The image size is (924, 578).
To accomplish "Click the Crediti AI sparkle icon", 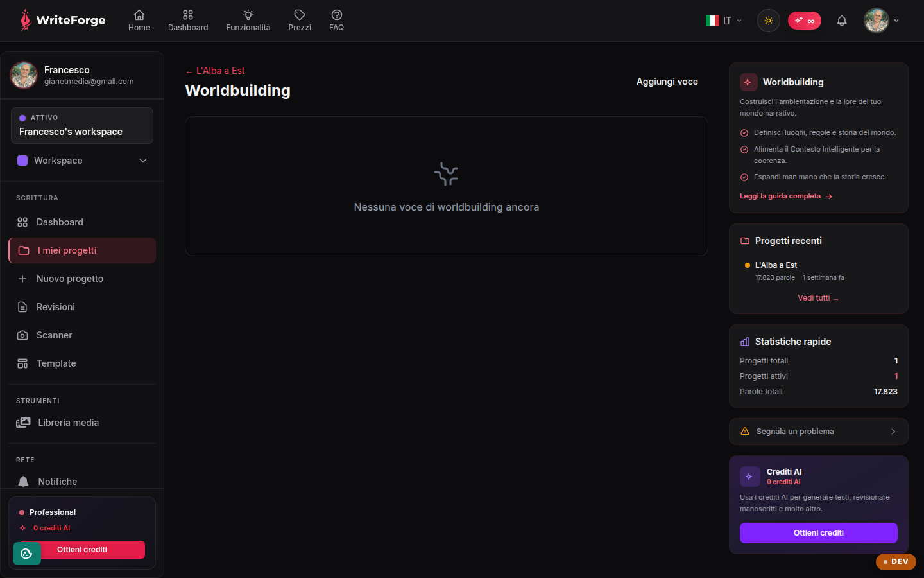I will tap(749, 477).
